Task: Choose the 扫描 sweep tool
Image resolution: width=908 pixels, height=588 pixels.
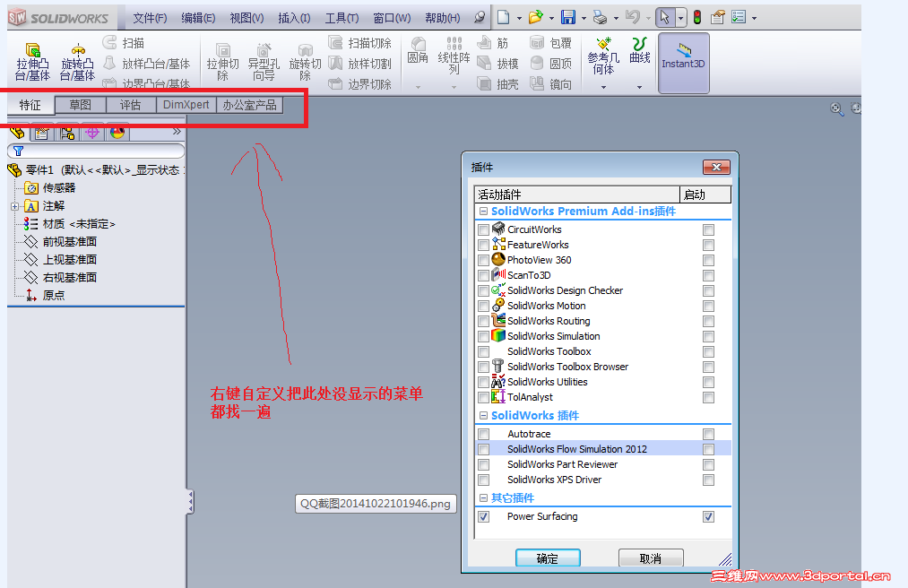Action: [x=124, y=43]
